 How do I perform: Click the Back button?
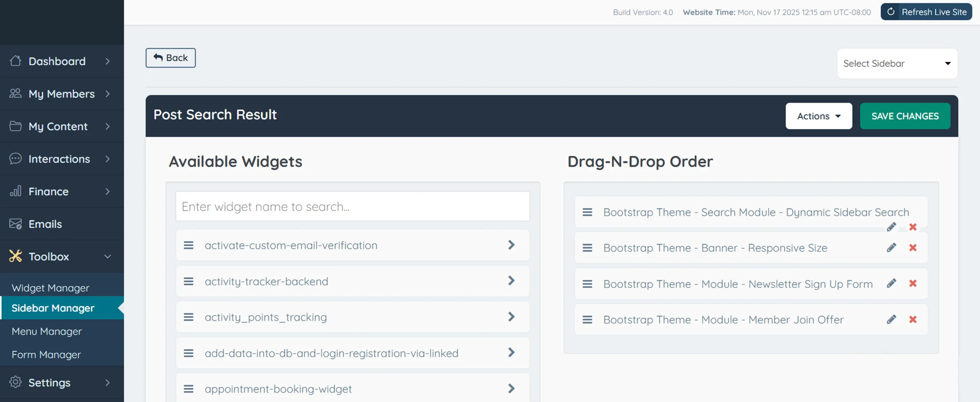(x=170, y=58)
